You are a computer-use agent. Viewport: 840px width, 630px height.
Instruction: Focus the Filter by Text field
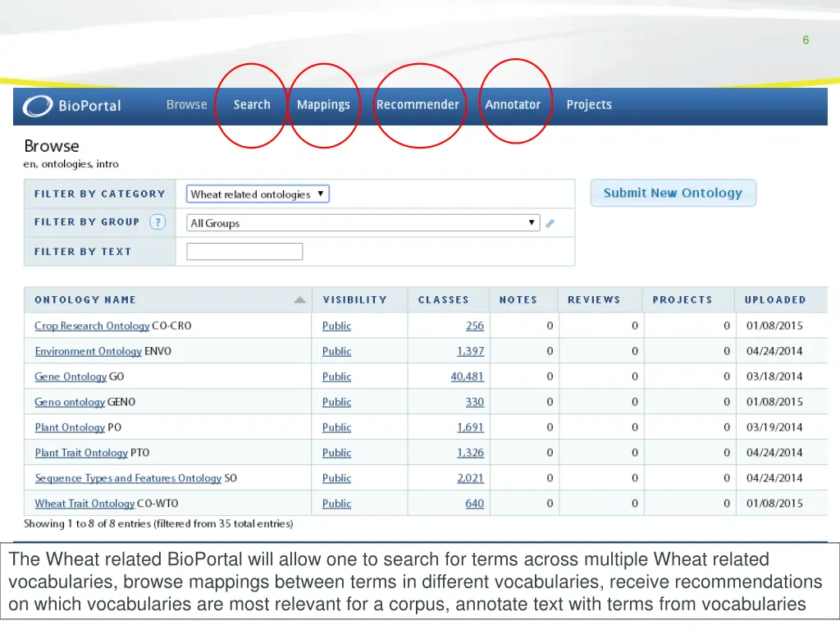244,251
